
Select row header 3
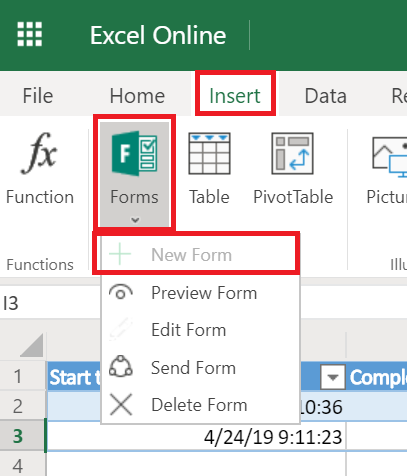click(22, 436)
